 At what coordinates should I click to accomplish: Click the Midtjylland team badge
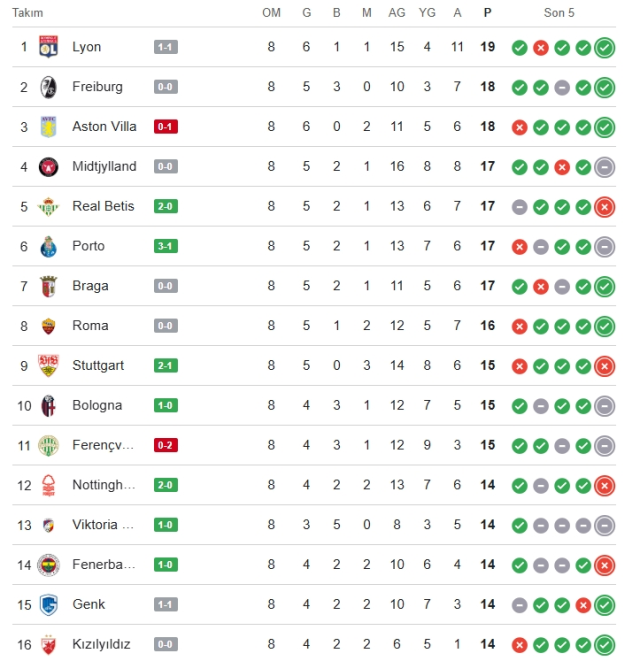[48, 167]
